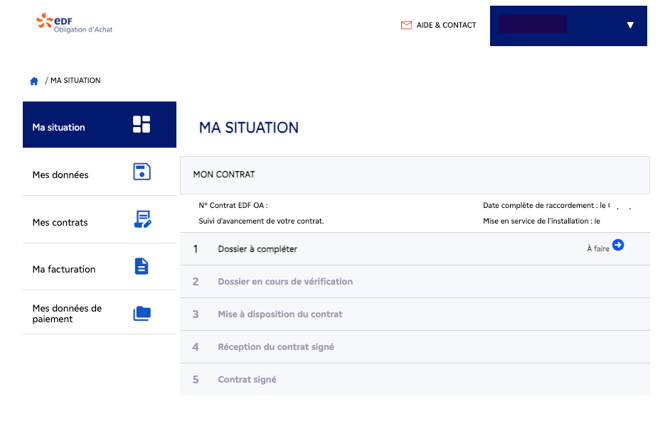Image resolution: width=670 pixels, height=428 pixels.
Task: Select step 2 Dossier en cours de vérification
Action: [285, 281]
